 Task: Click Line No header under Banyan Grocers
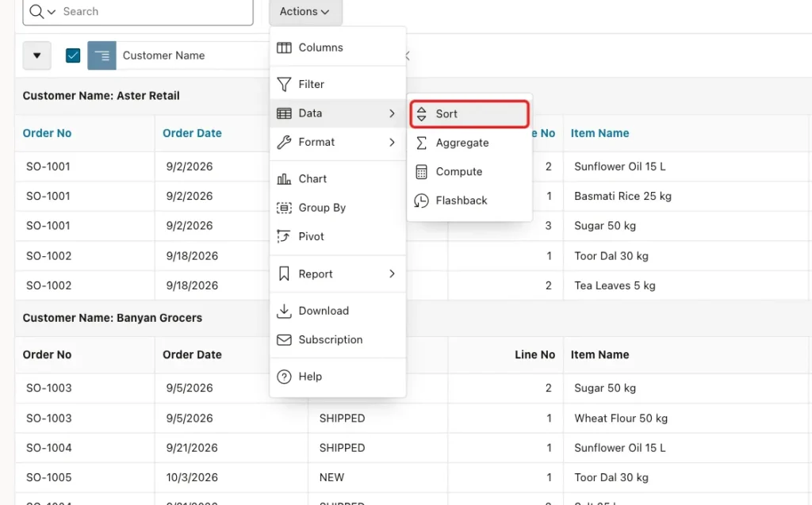pyautogui.click(x=535, y=355)
